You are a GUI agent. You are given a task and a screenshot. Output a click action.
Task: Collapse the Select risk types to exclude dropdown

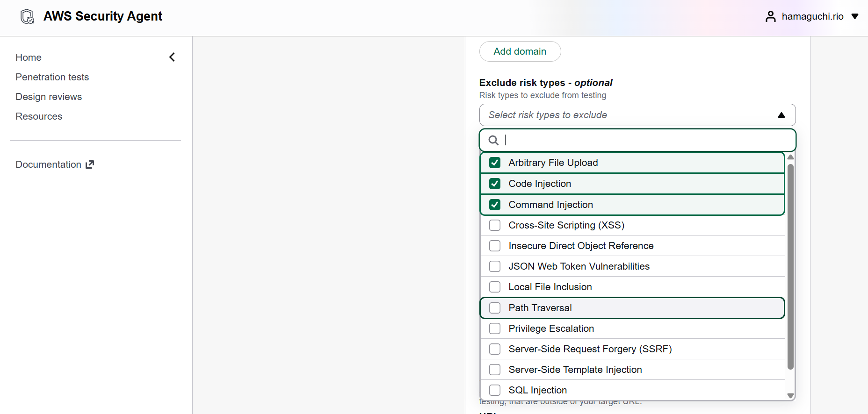[x=781, y=115]
